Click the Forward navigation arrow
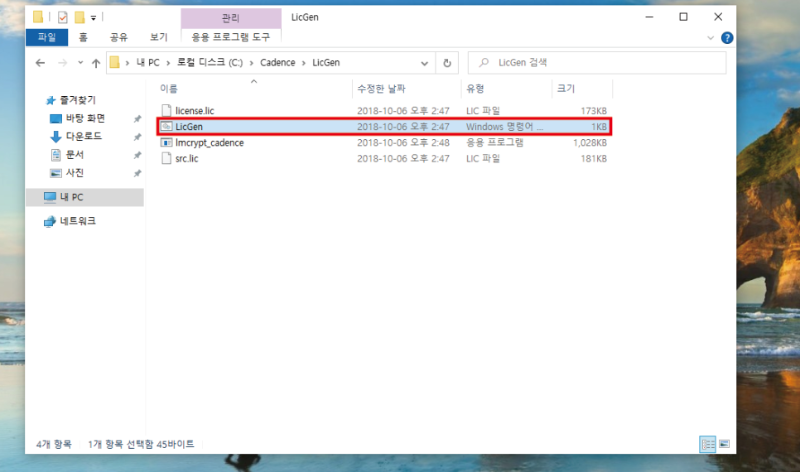This screenshot has width=800, height=472. (62, 63)
